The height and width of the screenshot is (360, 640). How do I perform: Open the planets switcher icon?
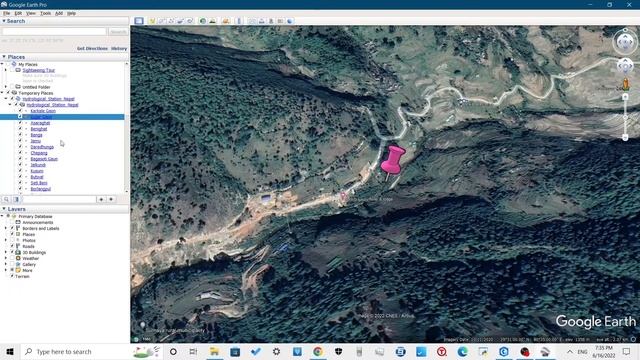tap(226, 21)
